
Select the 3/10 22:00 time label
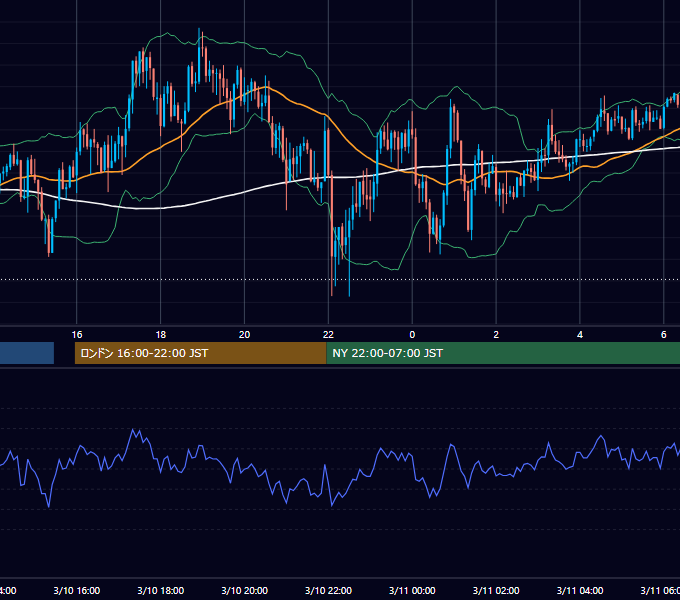pyautogui.click(x=328, y=590)
